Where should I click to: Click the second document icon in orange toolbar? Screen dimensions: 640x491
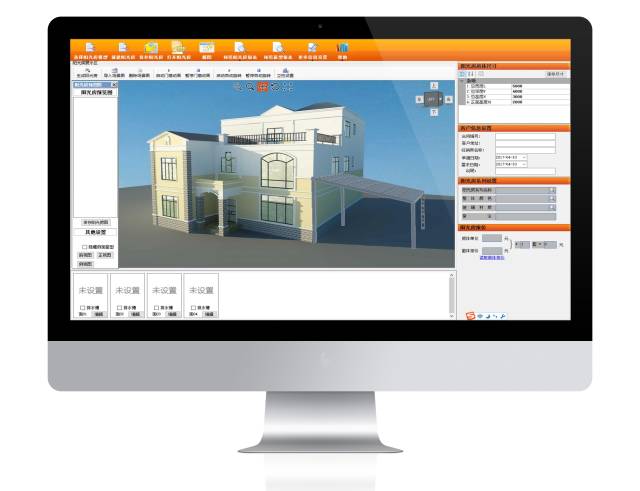point(123,47)
